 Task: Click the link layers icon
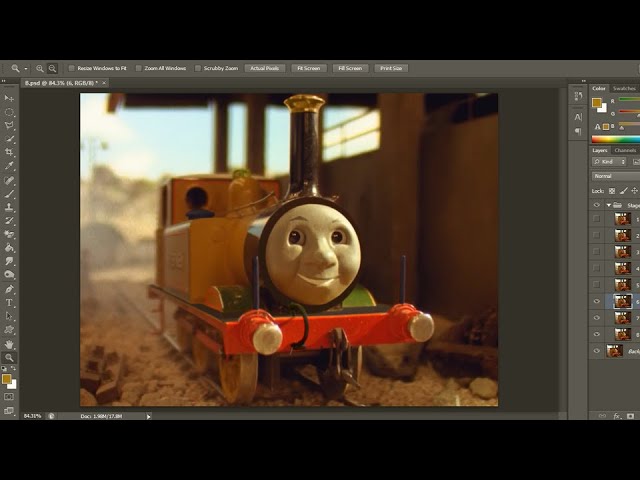(x=602, y=416)
